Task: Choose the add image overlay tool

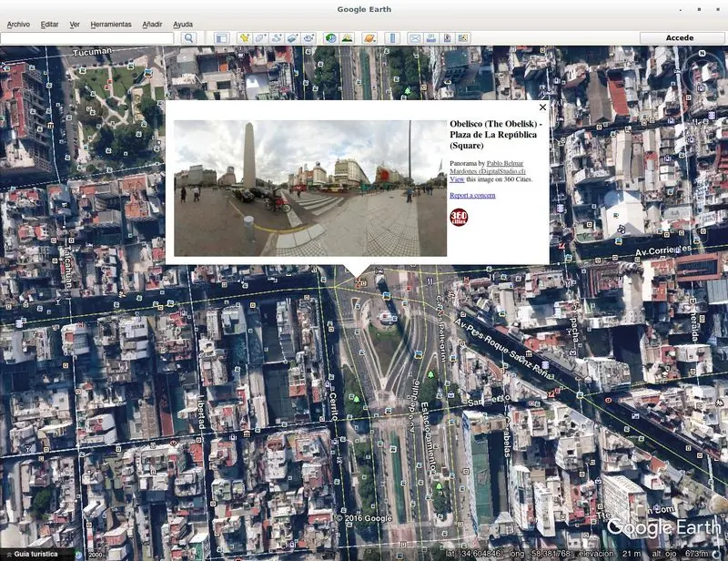Action: coord(292,38)
